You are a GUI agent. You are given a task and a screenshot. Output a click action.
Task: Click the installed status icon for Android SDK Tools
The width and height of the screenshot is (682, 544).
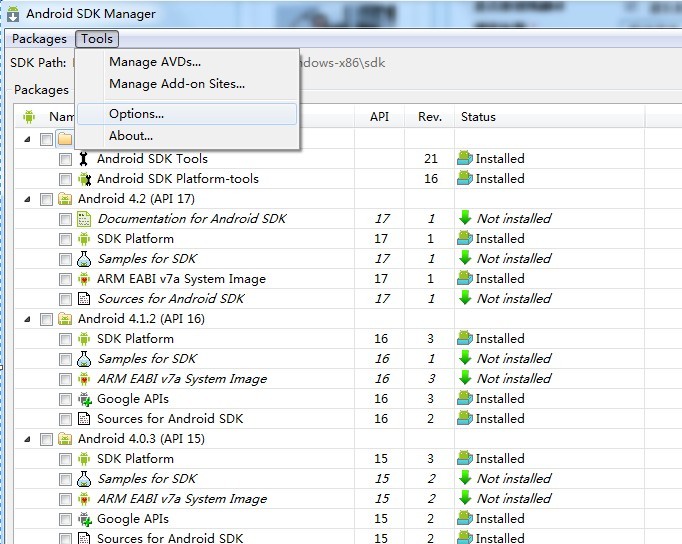(465, 158)
